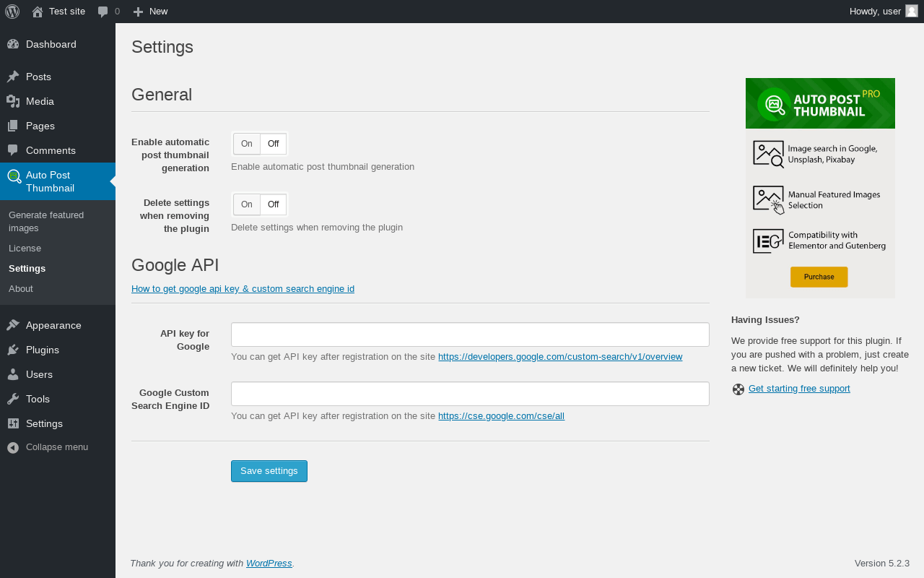Click the Media library icon
The image size is (924, 578).
point(13,101)
